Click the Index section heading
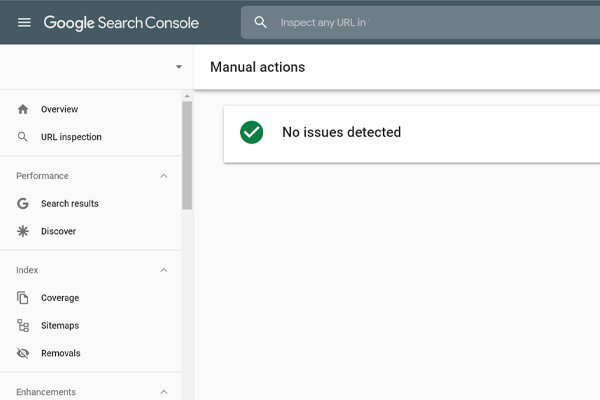Screen dimensions: 600x400 [27, 270]
